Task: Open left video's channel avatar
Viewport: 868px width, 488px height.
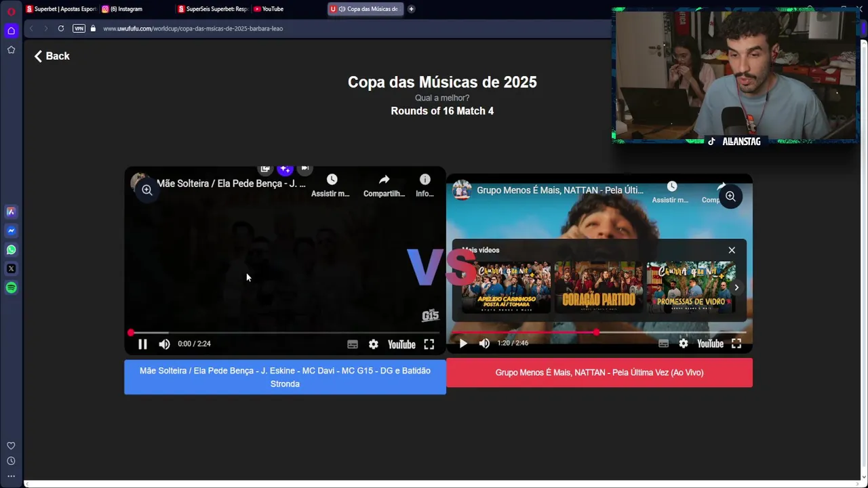Action: pos(140,183)
